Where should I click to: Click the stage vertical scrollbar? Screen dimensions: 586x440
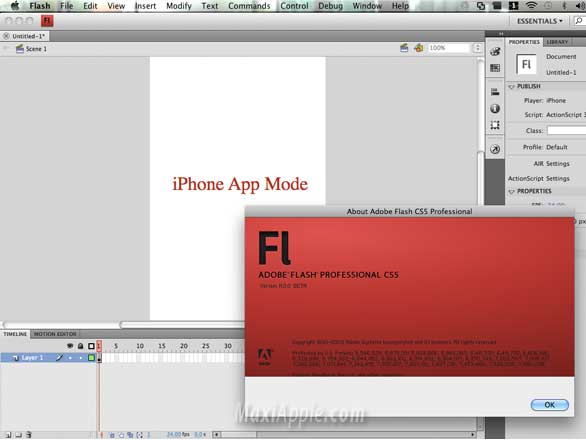point(481,131)
